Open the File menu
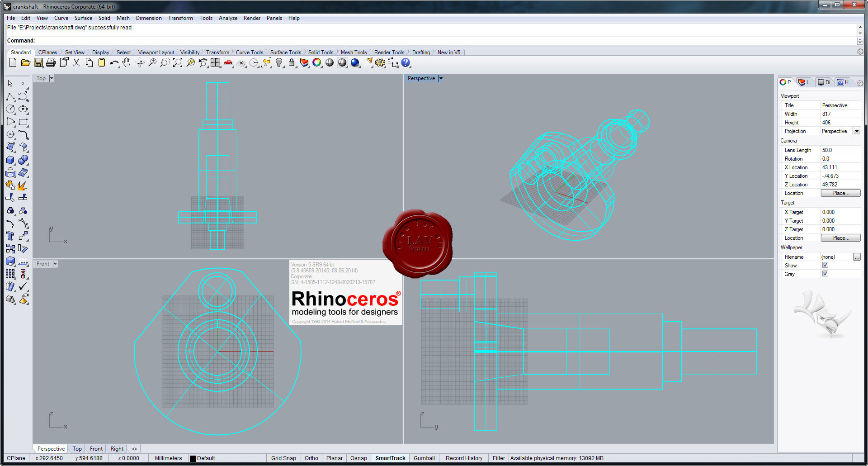 tap(11, 18)
